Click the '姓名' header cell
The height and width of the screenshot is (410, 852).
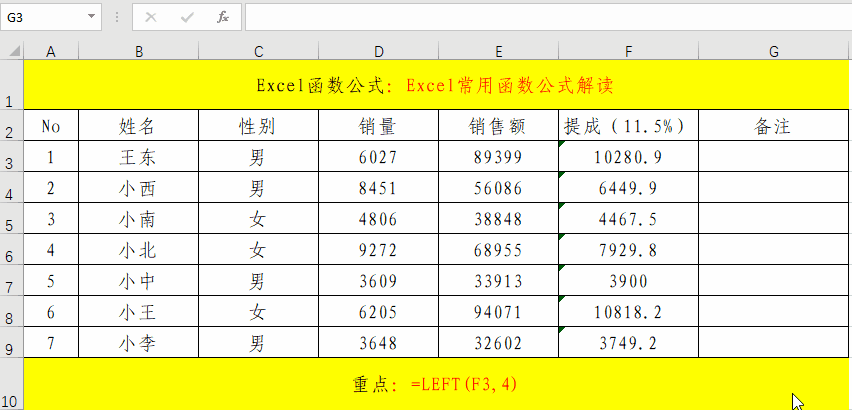[x=139, y=125]
